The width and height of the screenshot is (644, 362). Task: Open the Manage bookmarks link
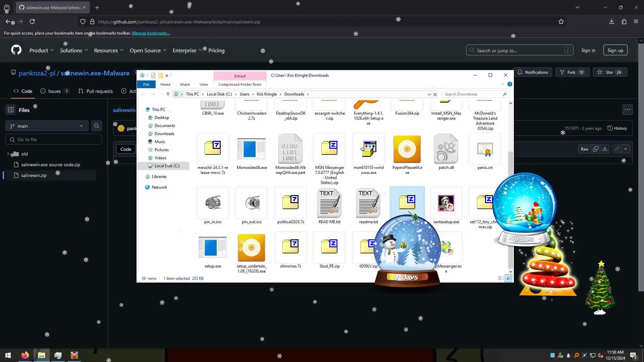(151, 33)
